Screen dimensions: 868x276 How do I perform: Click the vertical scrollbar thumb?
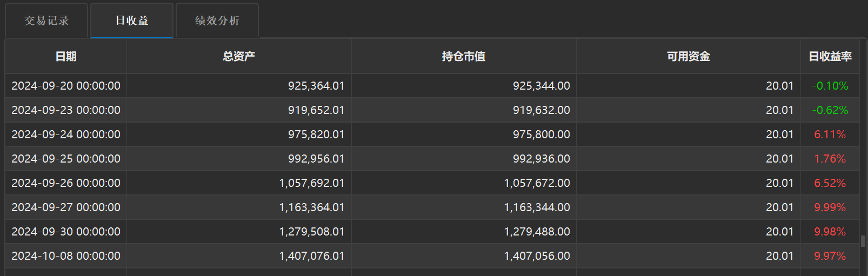click(863, 241)
